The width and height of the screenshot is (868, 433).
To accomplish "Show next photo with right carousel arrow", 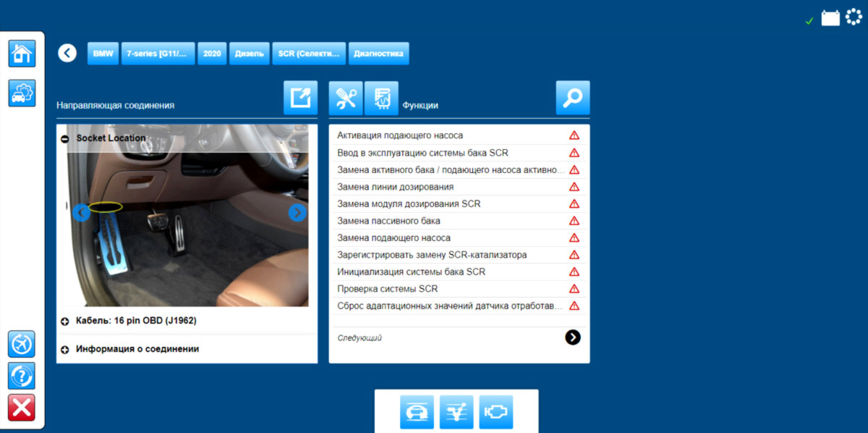I will (x=297, y=212).
